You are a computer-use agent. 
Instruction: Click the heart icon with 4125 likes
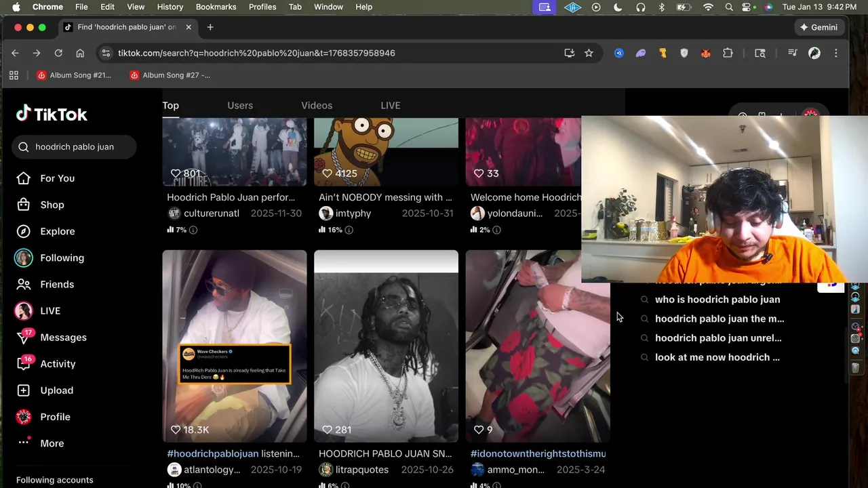pyautogui.click(x=327, y=174)
